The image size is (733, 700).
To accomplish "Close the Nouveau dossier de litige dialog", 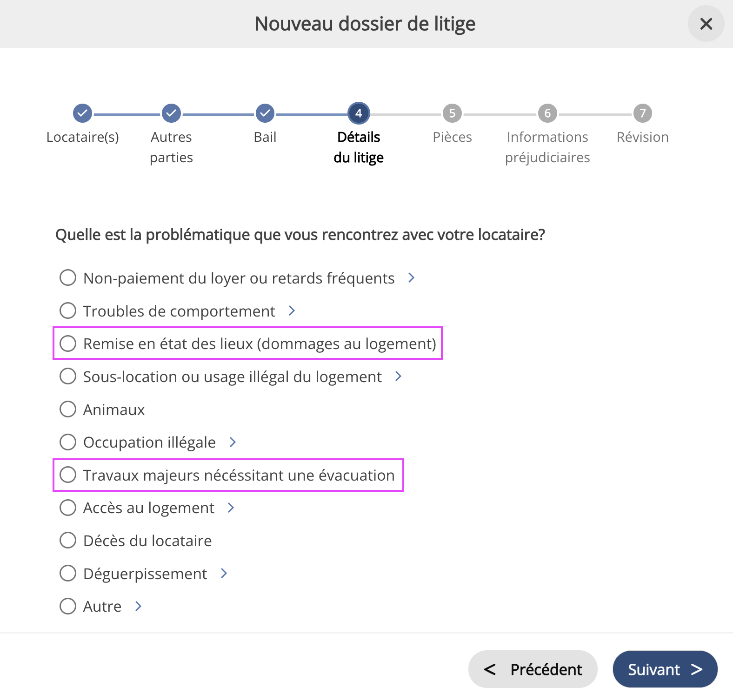I will click(706, 24).
